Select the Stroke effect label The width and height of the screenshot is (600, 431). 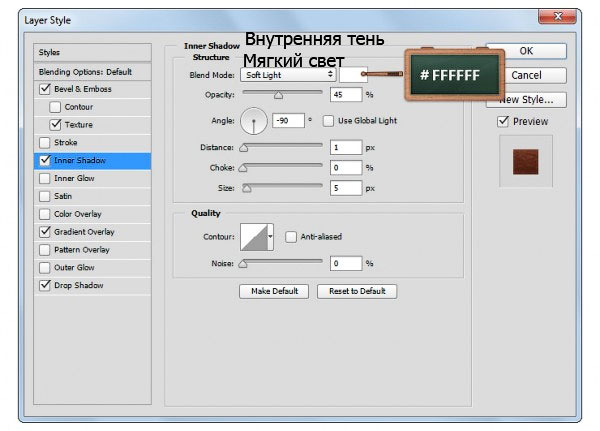[x=65, y=142]
